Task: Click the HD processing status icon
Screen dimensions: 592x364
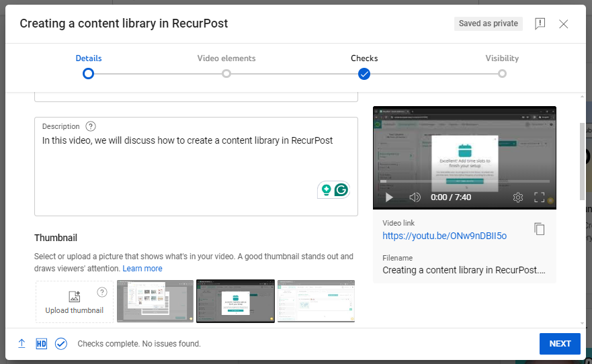Action: pos(42,344)
